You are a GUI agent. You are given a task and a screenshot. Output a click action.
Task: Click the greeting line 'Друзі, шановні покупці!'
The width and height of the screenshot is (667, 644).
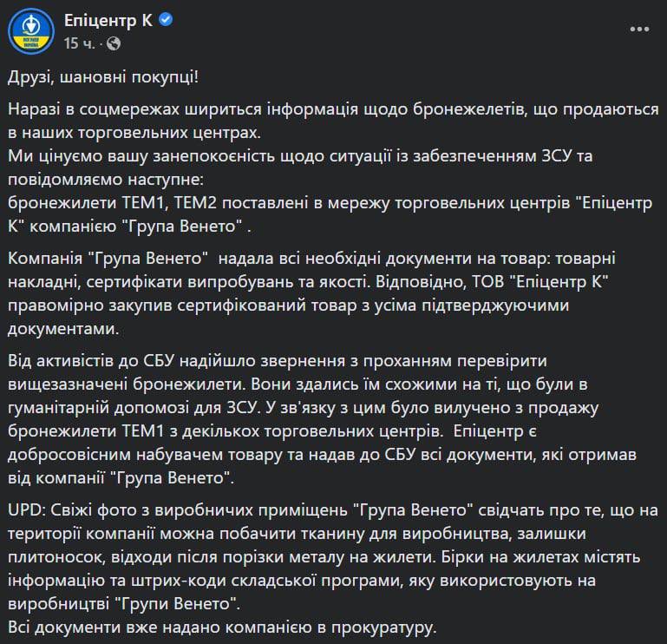[x=106, y=78]
